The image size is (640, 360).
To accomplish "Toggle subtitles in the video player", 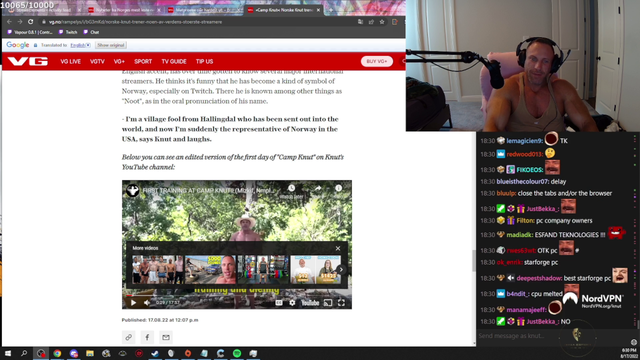I will 279,302.
